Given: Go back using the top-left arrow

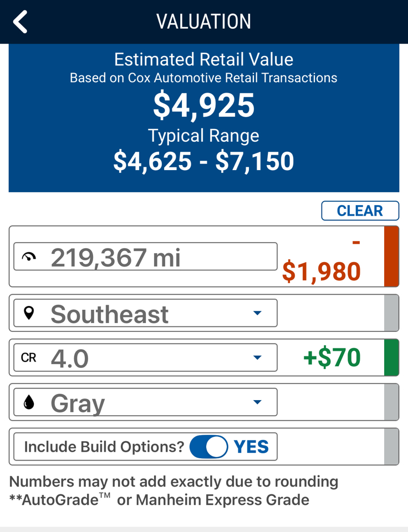Looking at the screenshot, I should pos(21,22).
